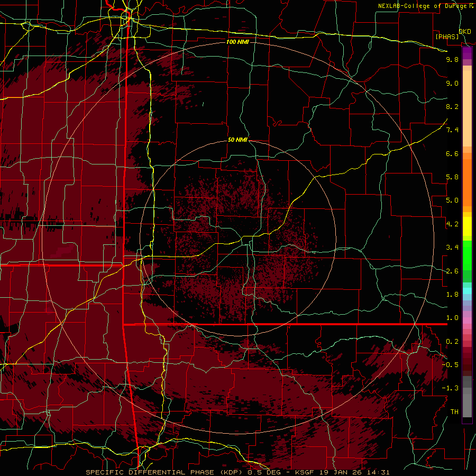The width and height of the screenshot is (476, 476).
Task: Click the 1.8 color scale label
Action: [452, 295]
